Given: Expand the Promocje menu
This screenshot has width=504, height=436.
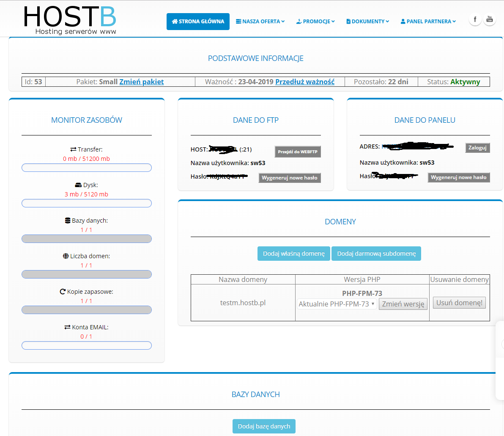Looking at the screenshot, I should click(315, 22).
